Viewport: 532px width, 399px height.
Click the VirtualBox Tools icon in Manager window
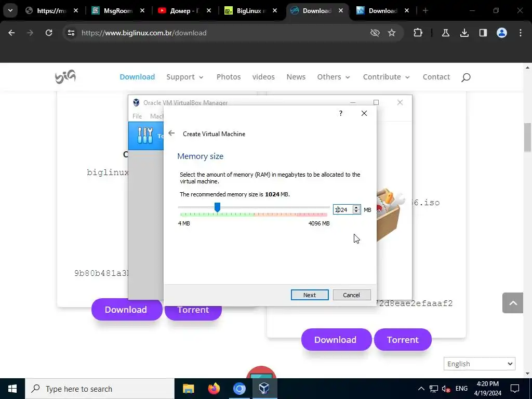(145, 136)
